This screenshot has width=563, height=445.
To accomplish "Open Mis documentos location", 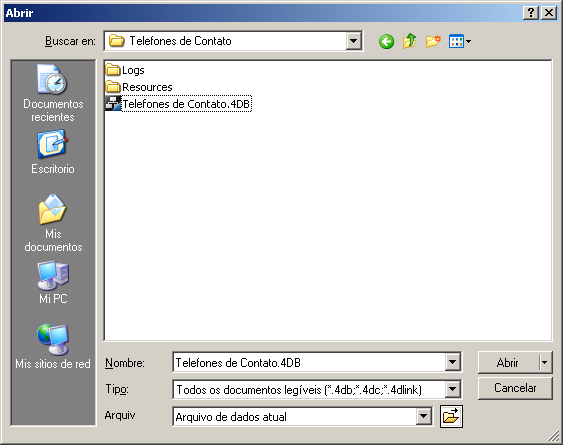I will (53, 223).
